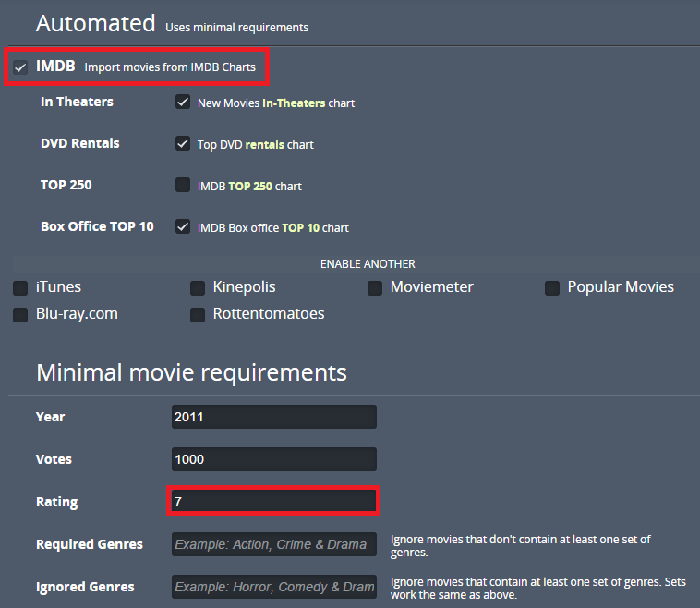Click the Ignored Genres text box
Image resolution: width=700 pixels, height=608 pixels.
coord(274,587)
